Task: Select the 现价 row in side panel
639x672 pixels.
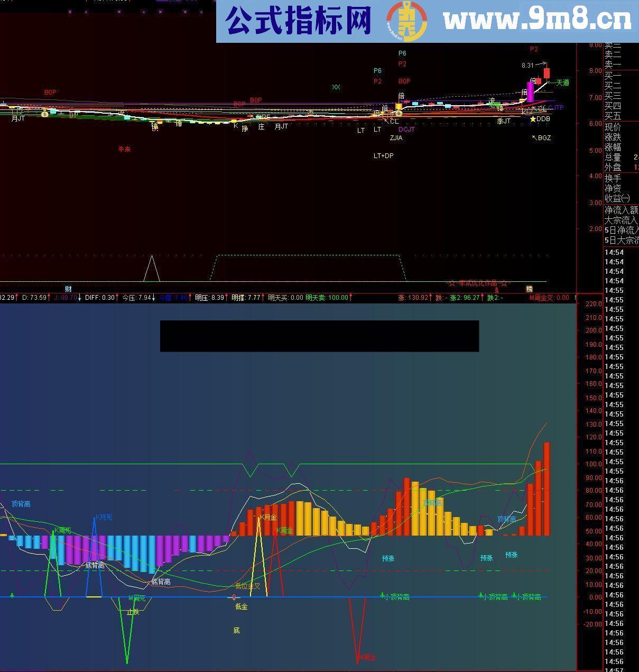Action: coord(613,127)
